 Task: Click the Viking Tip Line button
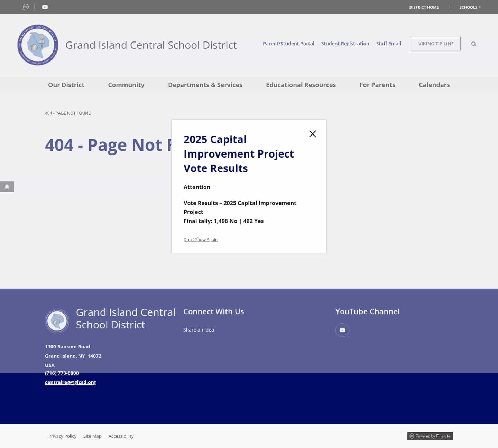436,44
